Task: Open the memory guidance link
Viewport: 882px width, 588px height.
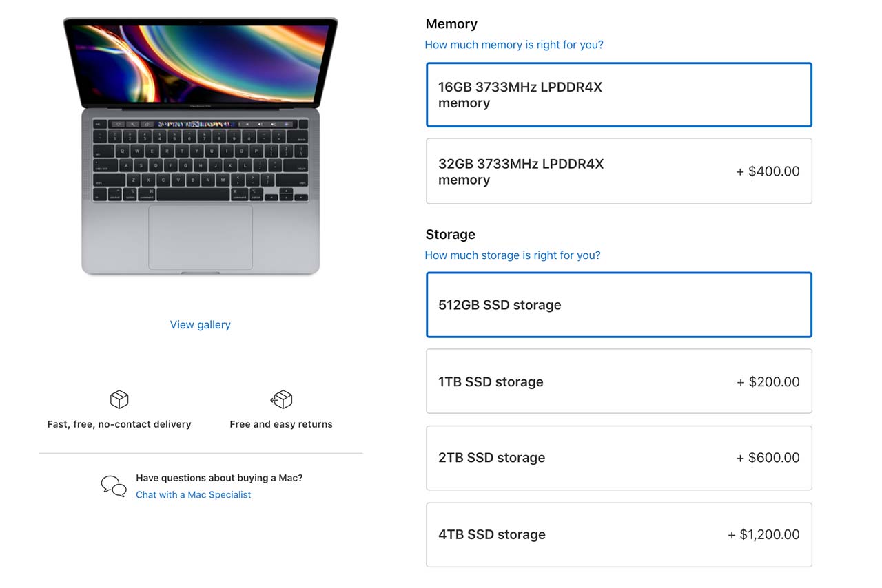Action: coord(514,44)
